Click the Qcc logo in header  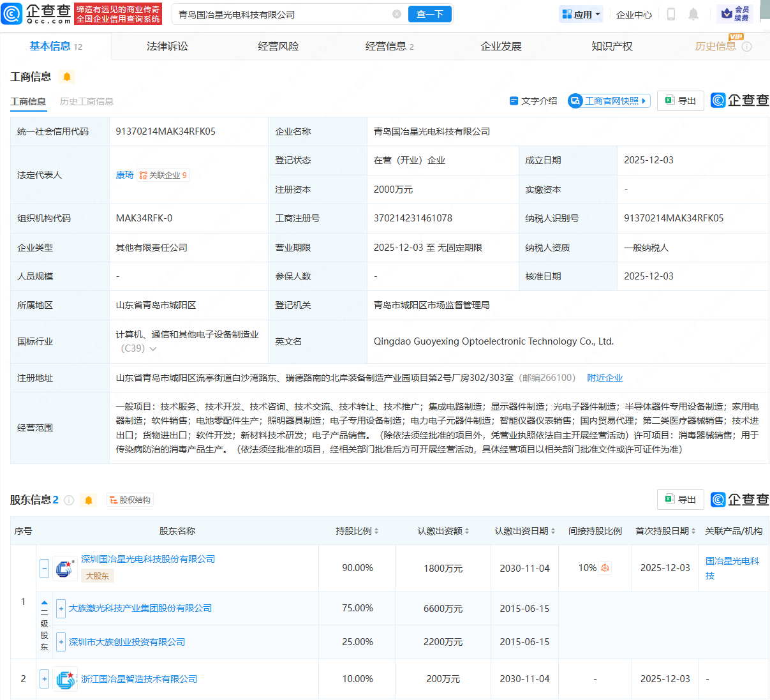point(37,13)
